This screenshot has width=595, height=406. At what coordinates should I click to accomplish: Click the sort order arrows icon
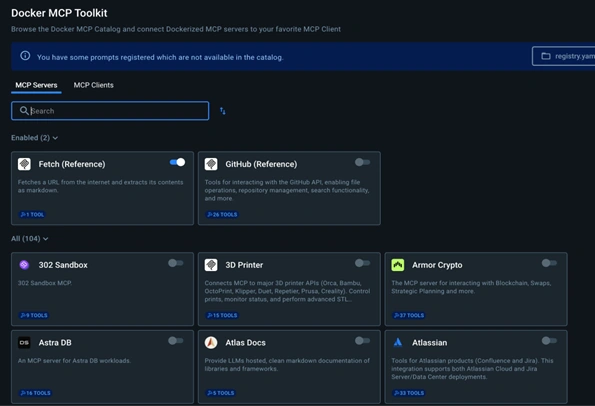223,111
